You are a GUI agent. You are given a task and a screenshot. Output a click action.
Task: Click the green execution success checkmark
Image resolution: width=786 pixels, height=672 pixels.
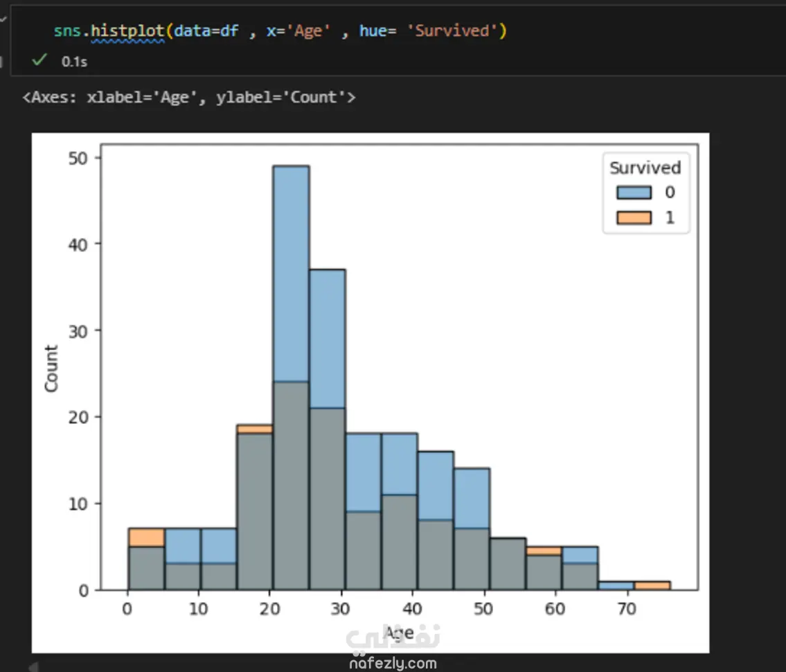click(39, 61)
